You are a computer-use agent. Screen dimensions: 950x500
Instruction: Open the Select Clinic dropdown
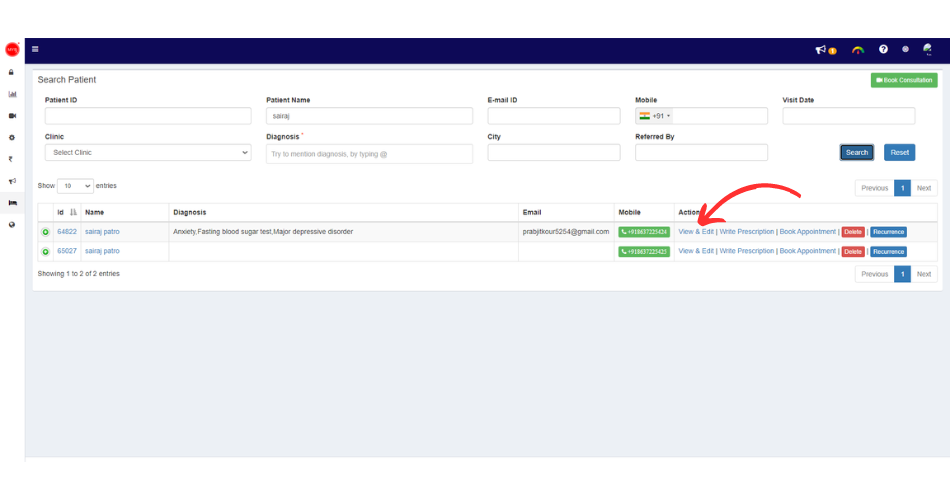pyautogui.click(x=148, y=153)
